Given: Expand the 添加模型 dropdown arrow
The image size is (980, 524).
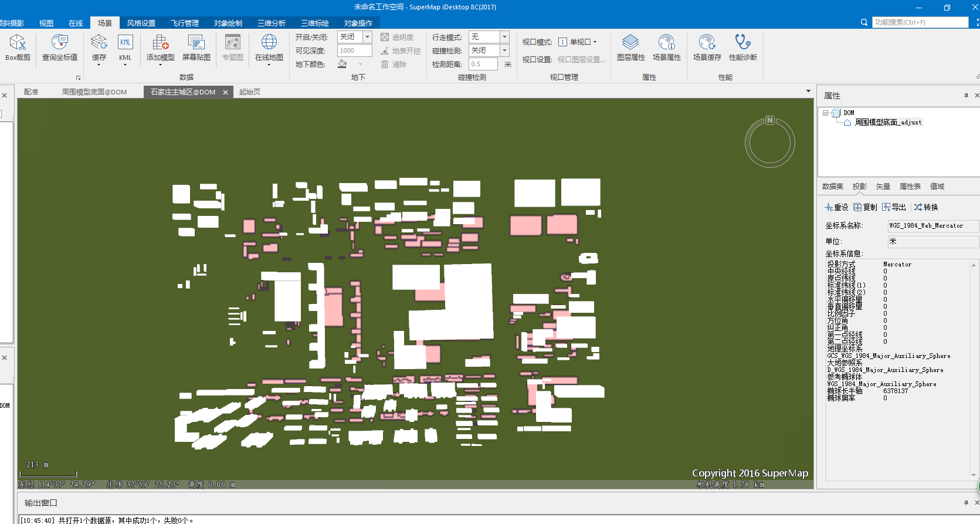Looking at the screenshot, I should point(160,65).
